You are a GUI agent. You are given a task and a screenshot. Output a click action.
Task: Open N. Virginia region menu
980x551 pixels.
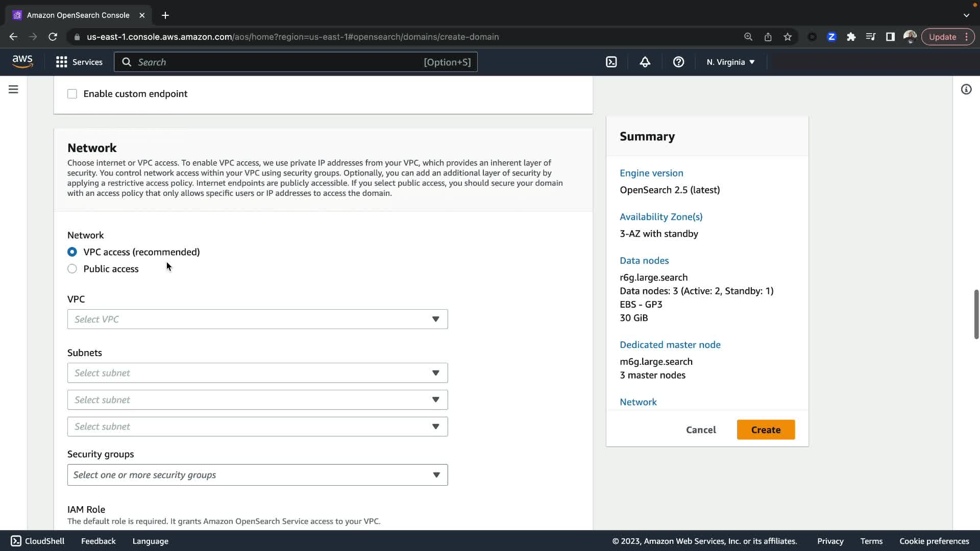click(730, 62)
